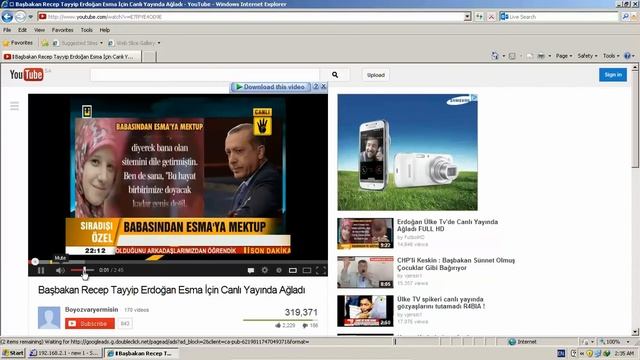Open the Page dropdown menu

click(x=564, y=56)
